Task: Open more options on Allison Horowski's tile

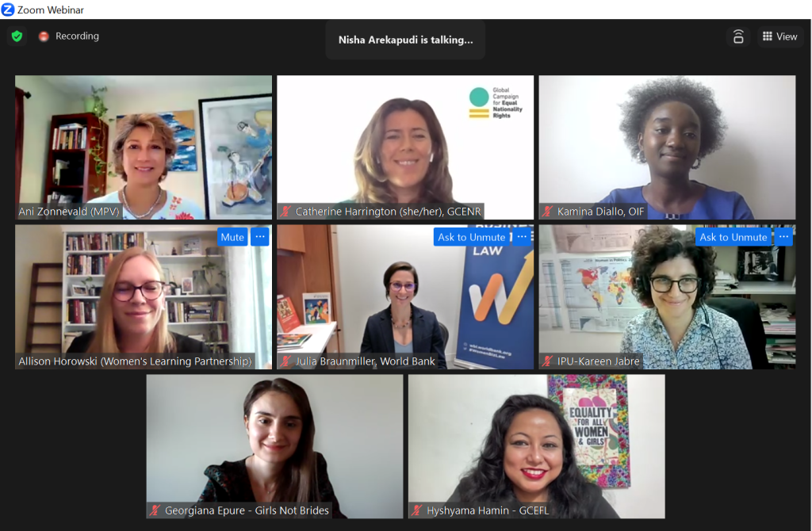Action: (x=260, y=237)
